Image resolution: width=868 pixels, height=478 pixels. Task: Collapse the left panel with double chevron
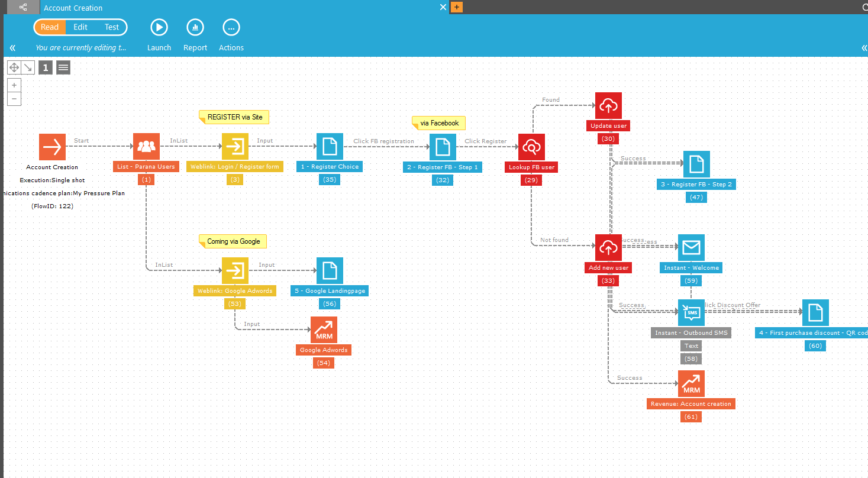[x=12, y=48]
